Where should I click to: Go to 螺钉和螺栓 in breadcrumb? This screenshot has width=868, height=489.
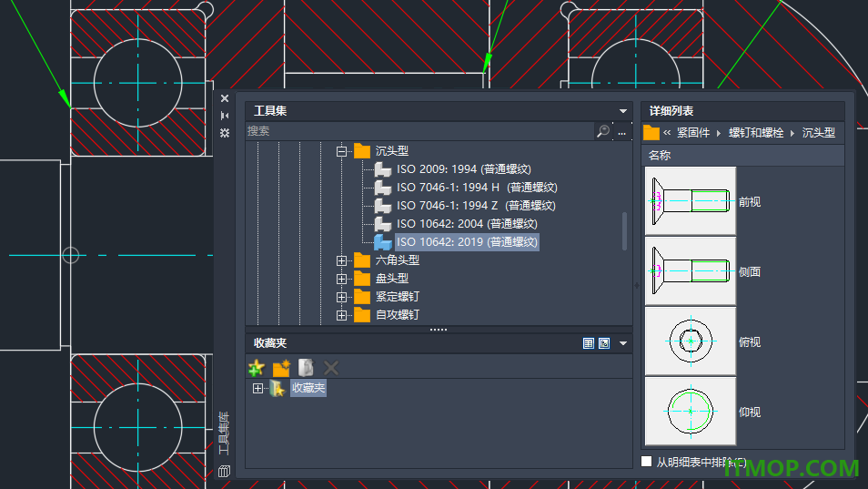coord(755,133)
